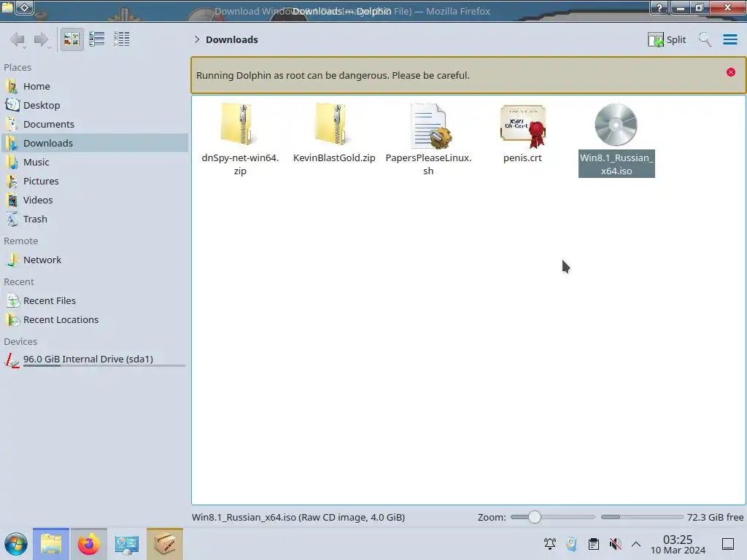Open Home in Places

[x=95, y=86]
